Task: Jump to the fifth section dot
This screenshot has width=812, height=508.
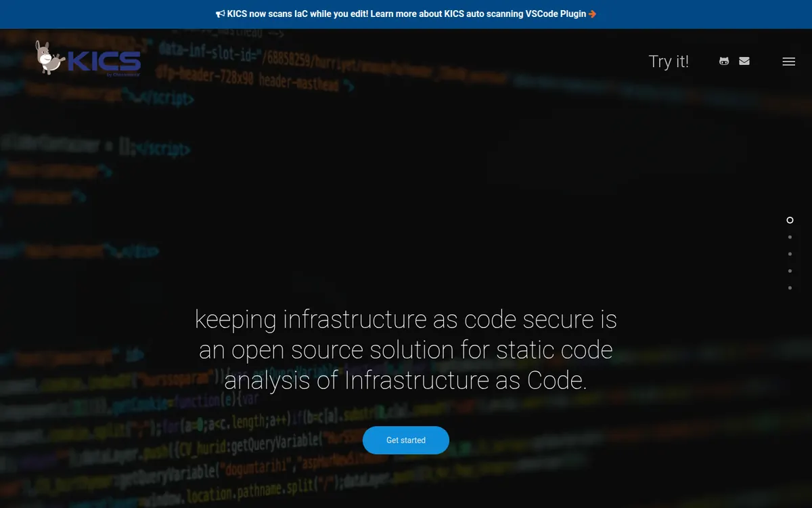Action: tap(790, 288)
